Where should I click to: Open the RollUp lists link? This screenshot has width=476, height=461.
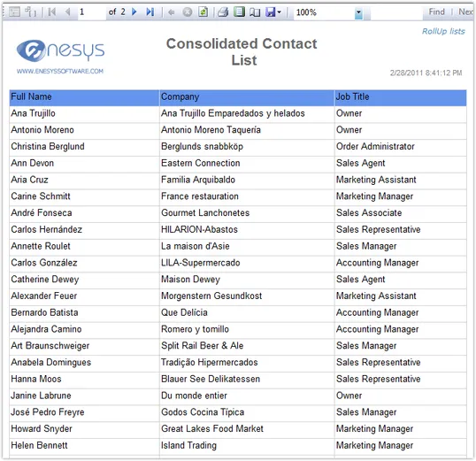pyautogui.click(x=443, y=31)
